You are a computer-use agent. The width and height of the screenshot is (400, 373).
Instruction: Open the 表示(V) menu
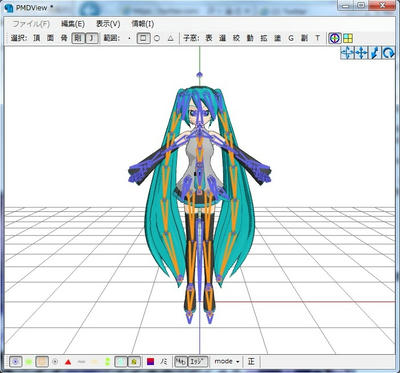point(108,24)
